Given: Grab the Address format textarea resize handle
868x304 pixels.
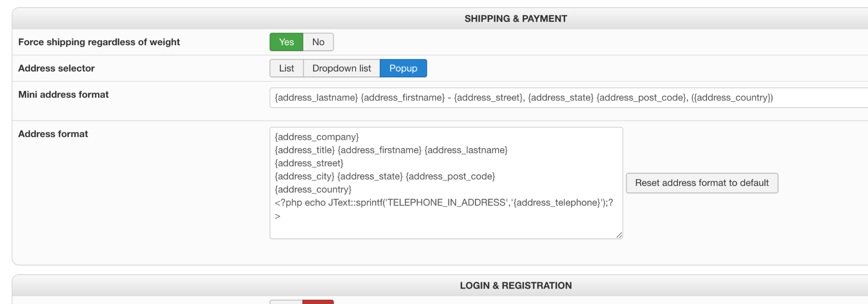Looking at the screenshot, I should click(619, 235).
